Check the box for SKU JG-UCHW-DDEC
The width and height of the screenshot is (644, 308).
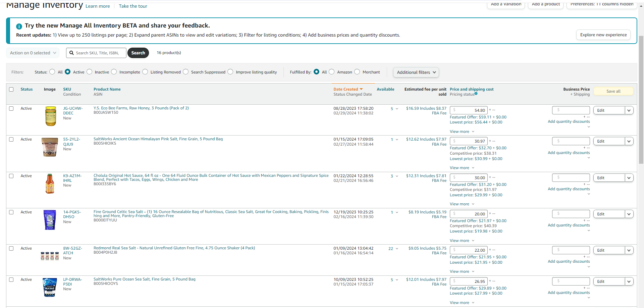(11, 108)
